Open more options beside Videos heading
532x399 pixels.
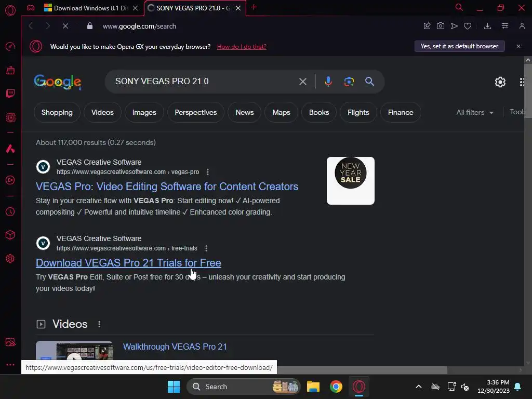pos(99,324)
